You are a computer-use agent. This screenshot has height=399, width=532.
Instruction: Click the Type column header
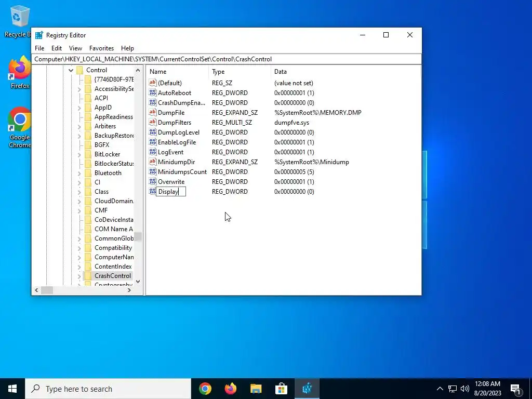(240, 72)
